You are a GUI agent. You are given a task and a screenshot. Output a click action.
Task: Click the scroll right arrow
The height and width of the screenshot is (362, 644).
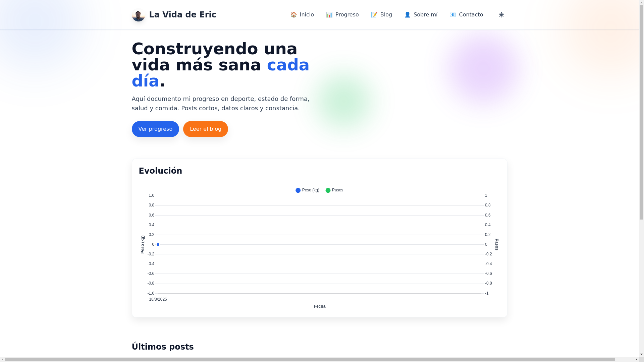(636, 360)
